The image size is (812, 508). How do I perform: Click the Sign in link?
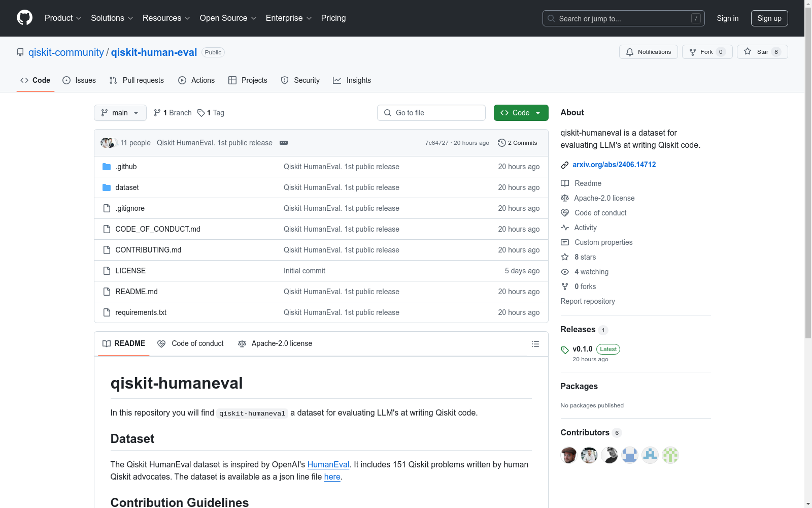click(728, 18)
